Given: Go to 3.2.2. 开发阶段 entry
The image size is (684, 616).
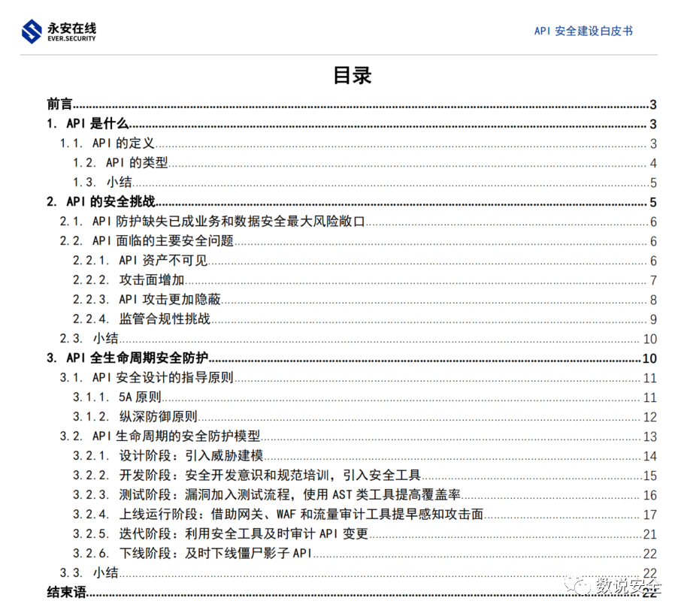Looking at the screenshot, I should click(x=365, y=476).
